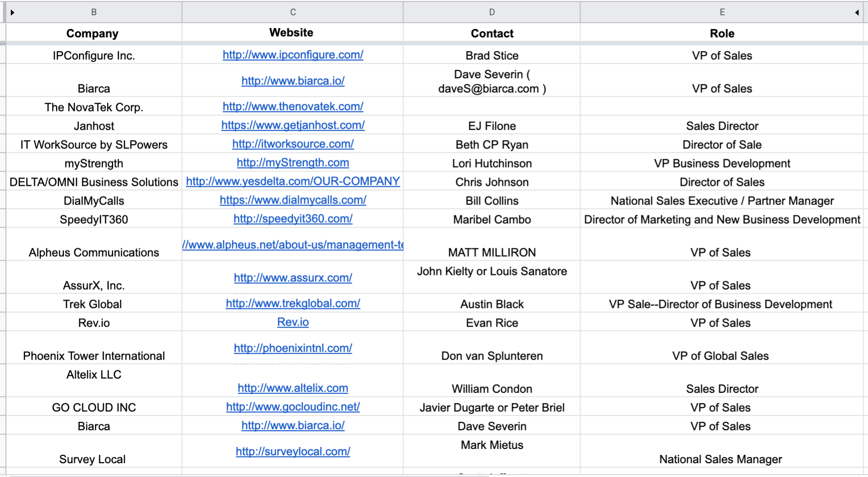Select the Chris Johnson cell

click(492, 181)
